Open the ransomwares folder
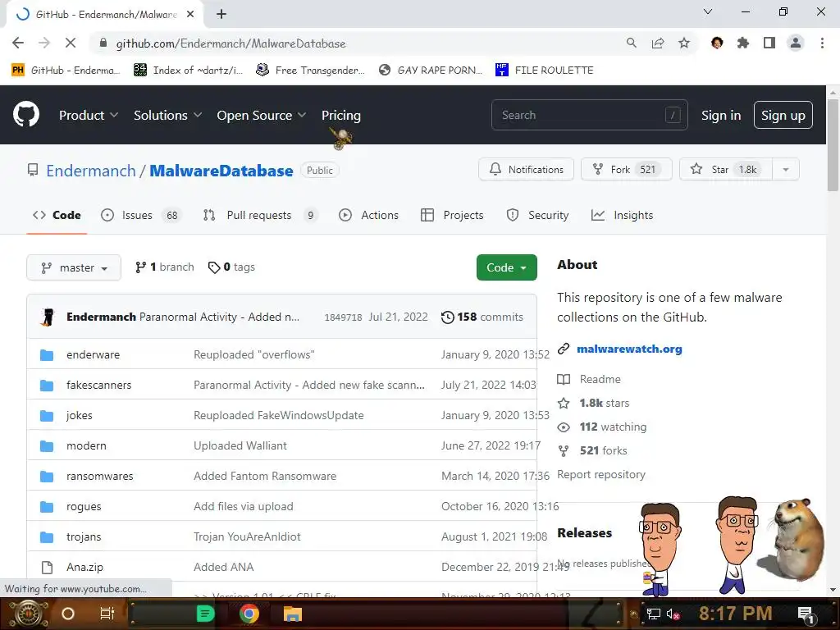 [99, 477]
